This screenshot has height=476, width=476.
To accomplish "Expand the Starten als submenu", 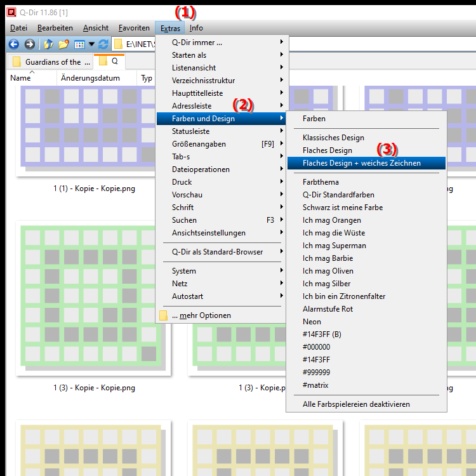I will (221, 55).
